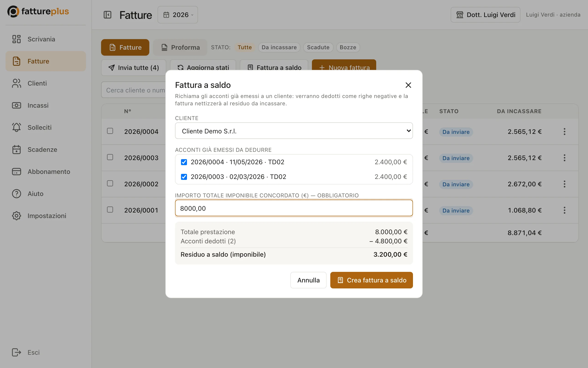Open the Dott. Luigi Verdi company selector
Image resolution: width=588 pixels, height=368 pixels.
tap(485, 15)
